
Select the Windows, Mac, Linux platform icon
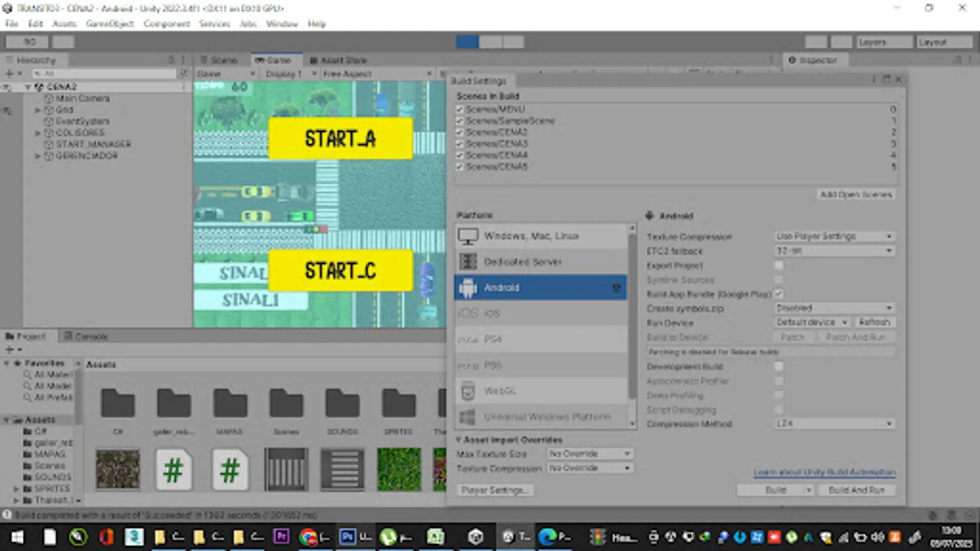[468, 236]
